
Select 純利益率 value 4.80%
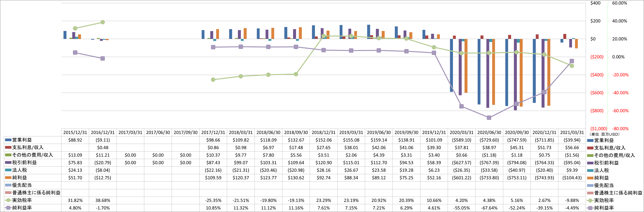pos(75,208)
